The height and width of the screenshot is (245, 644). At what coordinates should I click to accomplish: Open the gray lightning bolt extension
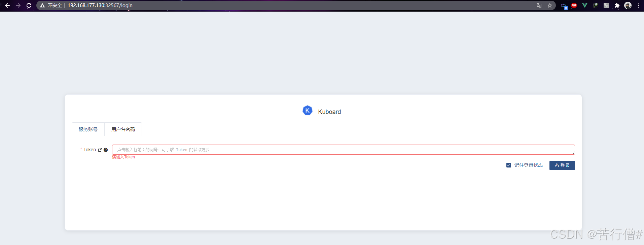606,5
